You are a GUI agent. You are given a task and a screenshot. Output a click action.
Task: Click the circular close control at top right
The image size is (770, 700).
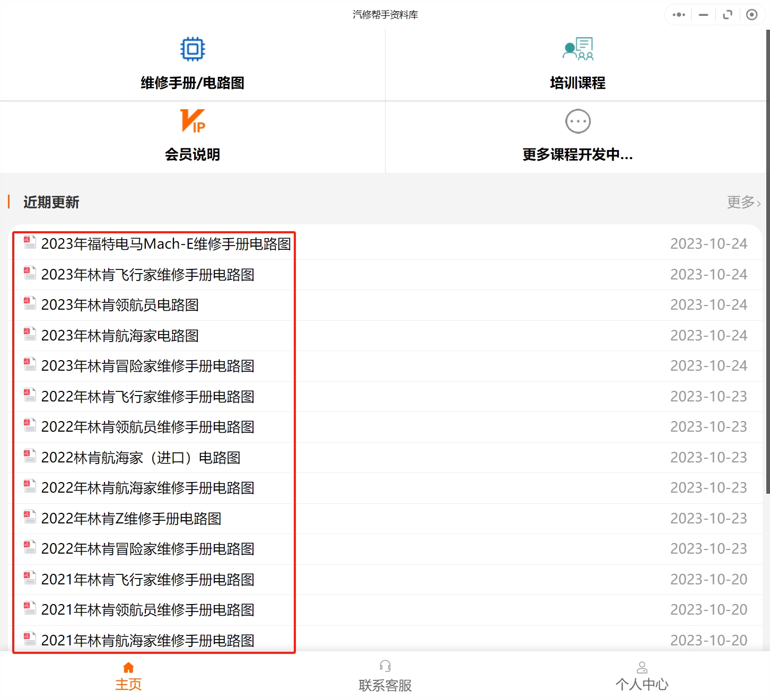751,14
